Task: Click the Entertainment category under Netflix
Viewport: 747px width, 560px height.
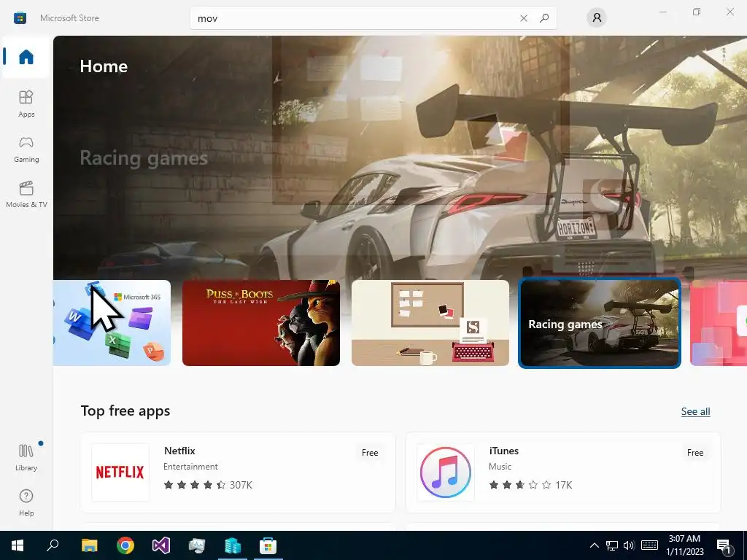Action: tap(190, 467)
